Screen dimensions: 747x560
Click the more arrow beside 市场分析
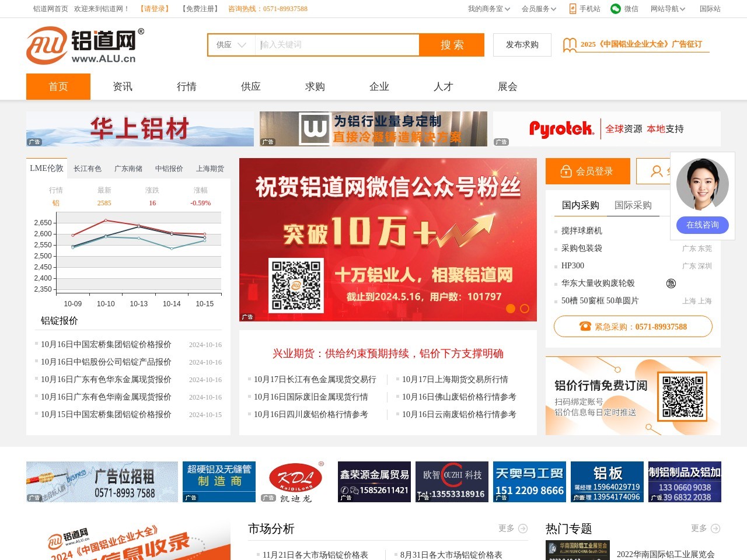click(522, 528)
